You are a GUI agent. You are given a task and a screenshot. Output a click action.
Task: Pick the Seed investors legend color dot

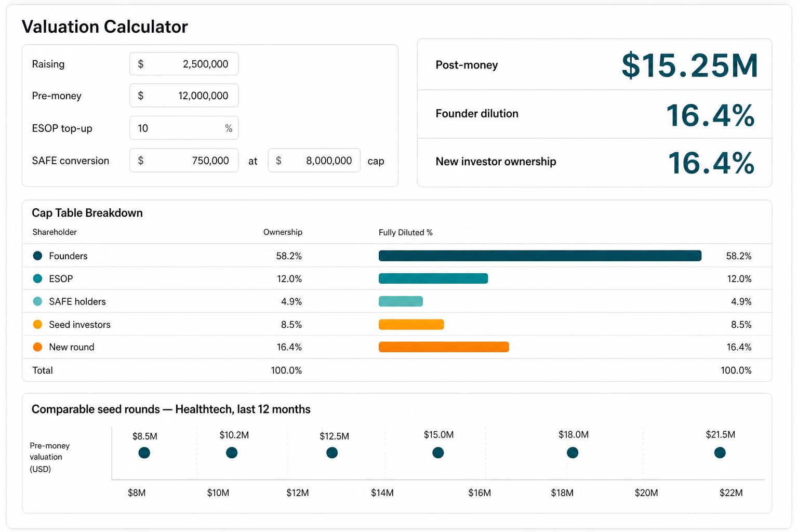pyautogui.click(x=37, y=324)
